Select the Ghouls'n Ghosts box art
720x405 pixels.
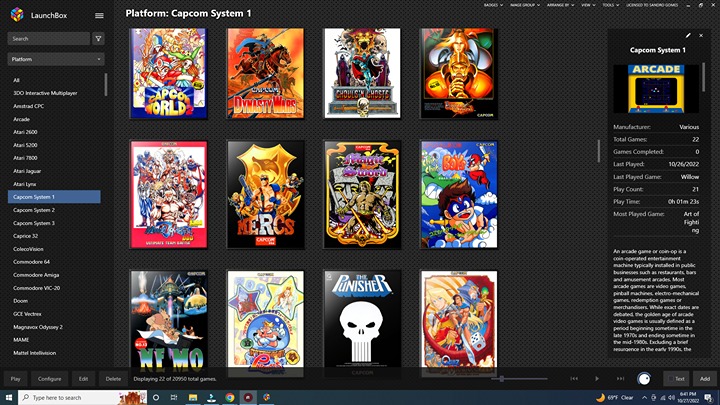click(x=362, y=73)
